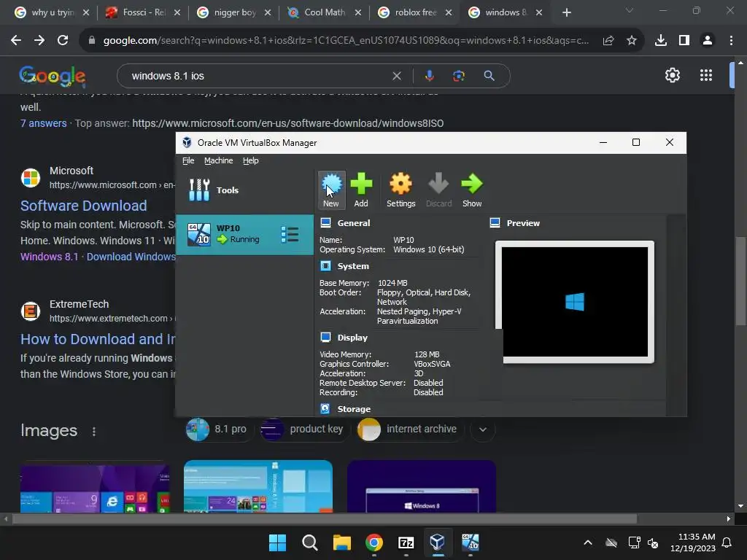This screenshot has height=560, width=747.
Task: Open the ExtremeTech How to Download result
Action: tap(98, 339)
